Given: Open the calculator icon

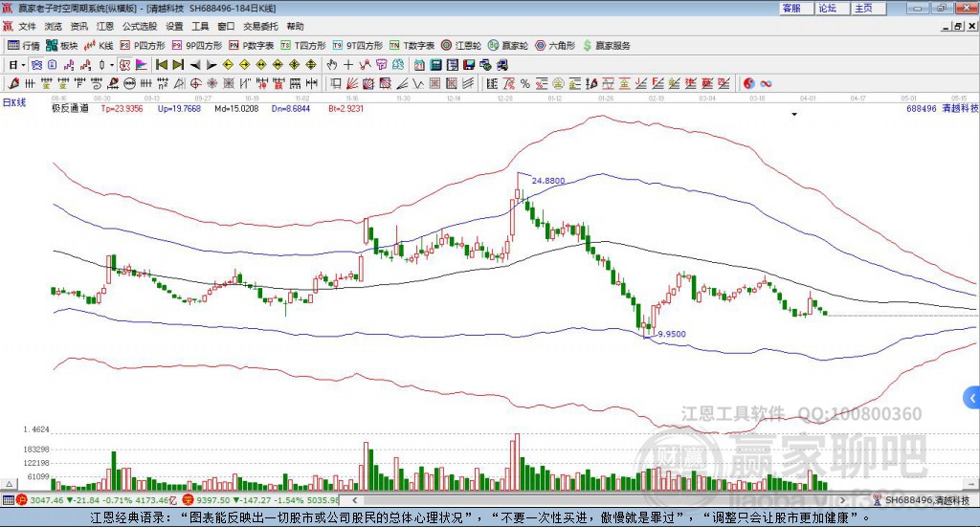Looking at the screenshot, I should 436,65.
